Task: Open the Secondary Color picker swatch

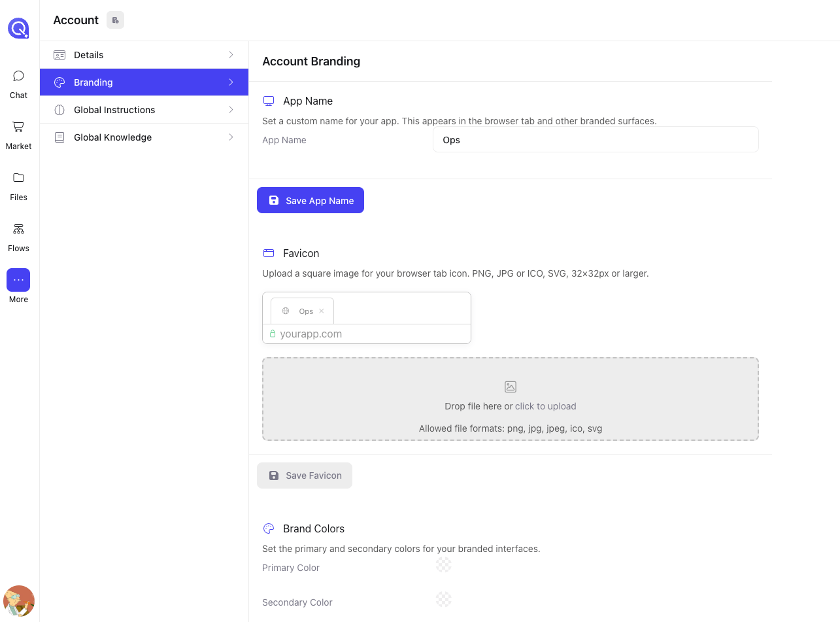Action: pyautogui.click(x=444, y=599)
